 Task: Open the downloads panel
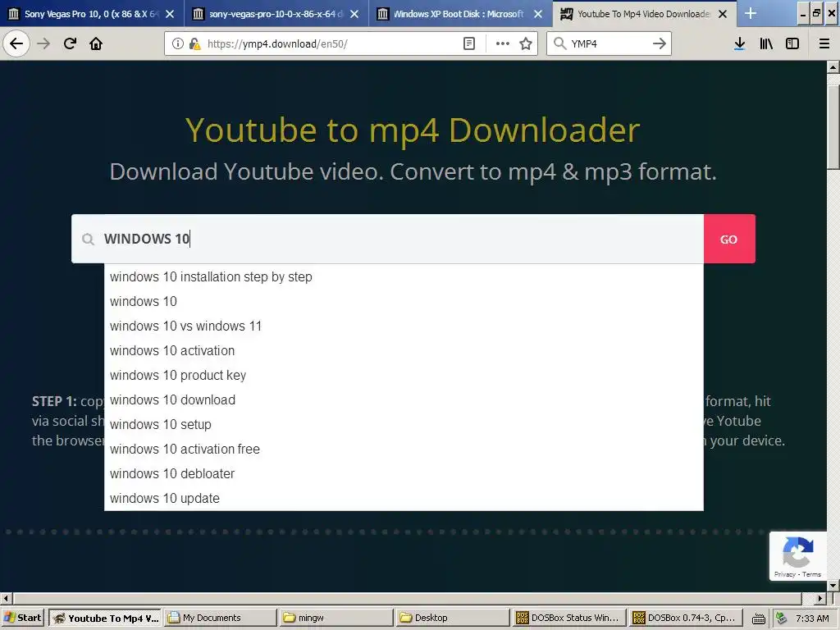click(739, 43)
